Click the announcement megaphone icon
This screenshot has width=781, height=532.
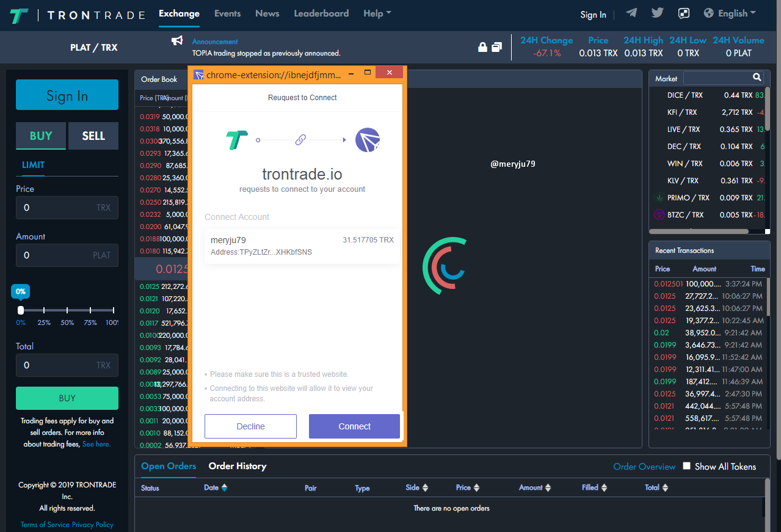177,41
